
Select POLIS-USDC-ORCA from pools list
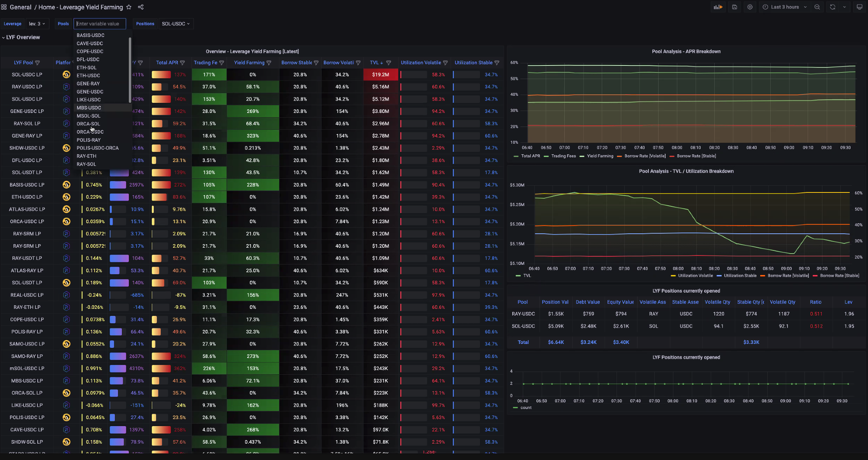(x=98, y=148)
